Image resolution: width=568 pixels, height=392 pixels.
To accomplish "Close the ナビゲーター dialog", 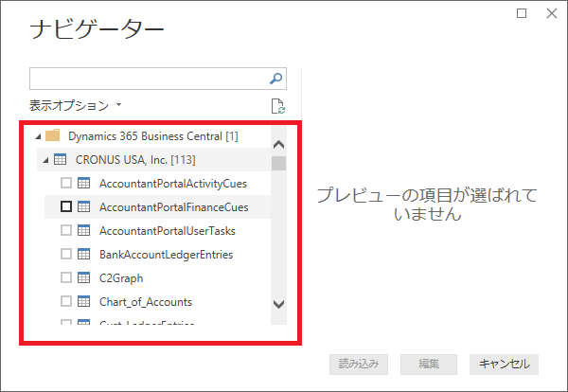I will click(x=552, y=13).
